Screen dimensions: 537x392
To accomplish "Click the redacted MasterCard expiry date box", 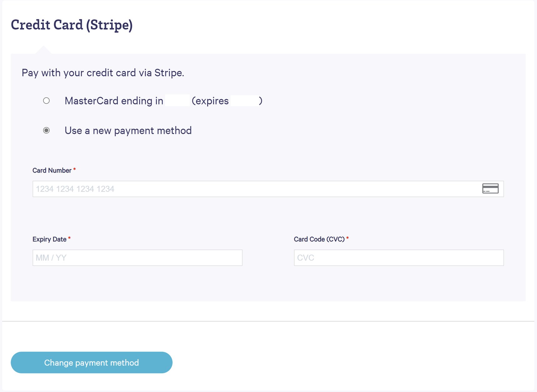I will (245, 101).
